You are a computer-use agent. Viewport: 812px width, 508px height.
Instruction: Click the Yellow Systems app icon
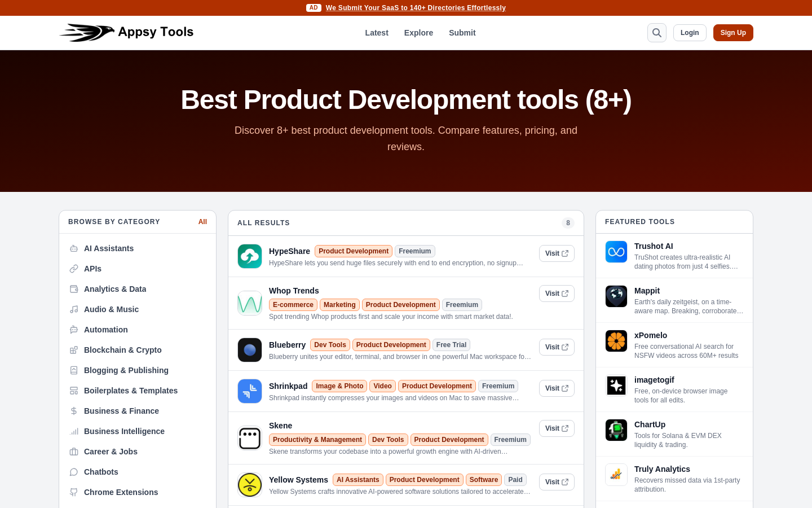tap(250, 485)
